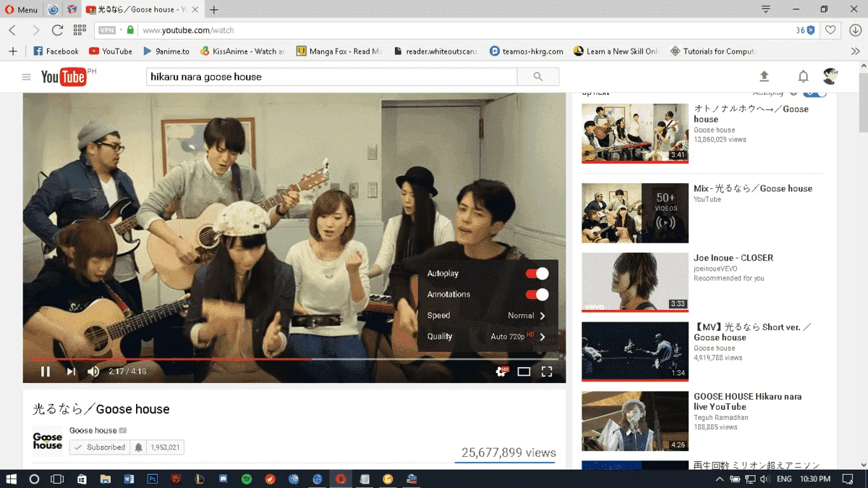Screen dimensions: 868x488
Task: Switch to theater mode
Action: 524,371
